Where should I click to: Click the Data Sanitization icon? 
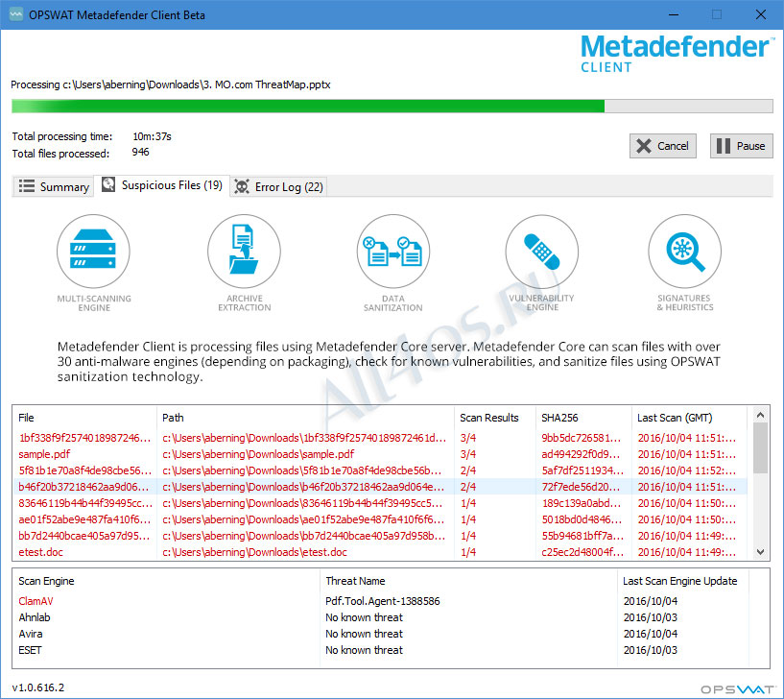click(393, 251)
